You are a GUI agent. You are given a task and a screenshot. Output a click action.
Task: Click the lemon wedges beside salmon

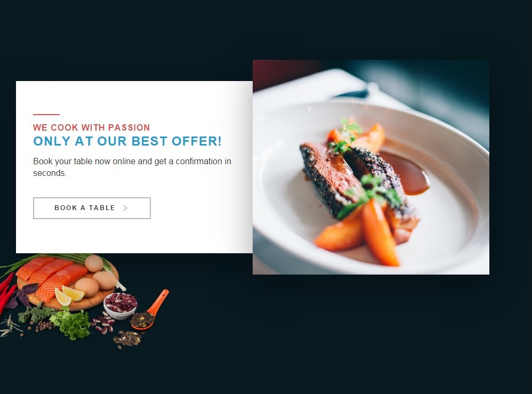pos(70,295)
